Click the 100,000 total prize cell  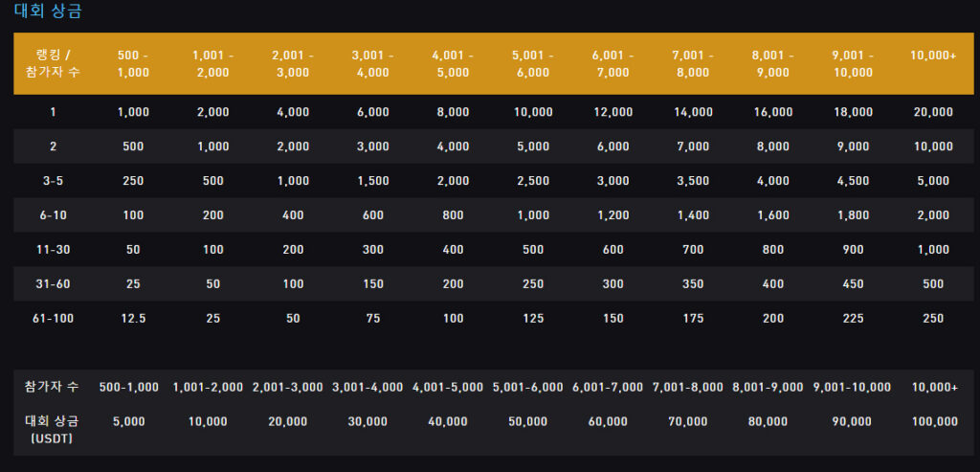click(x=934, y=421)
